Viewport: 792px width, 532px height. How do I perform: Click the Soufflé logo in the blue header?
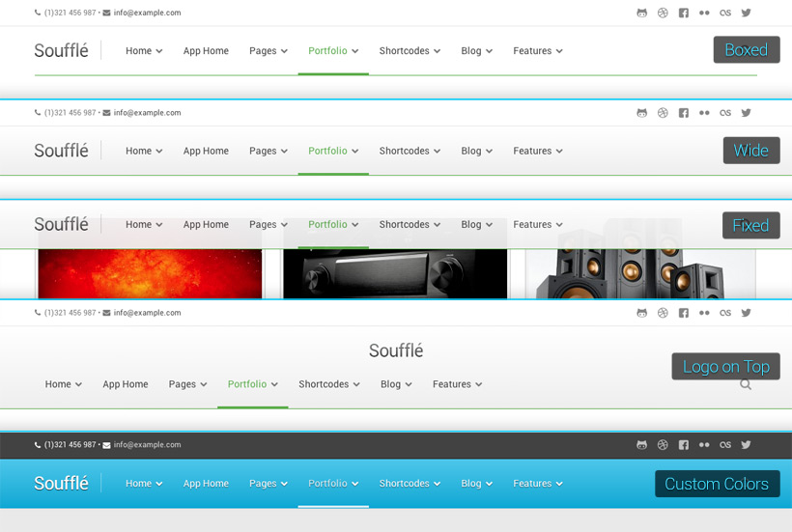[x=61, y=484]
